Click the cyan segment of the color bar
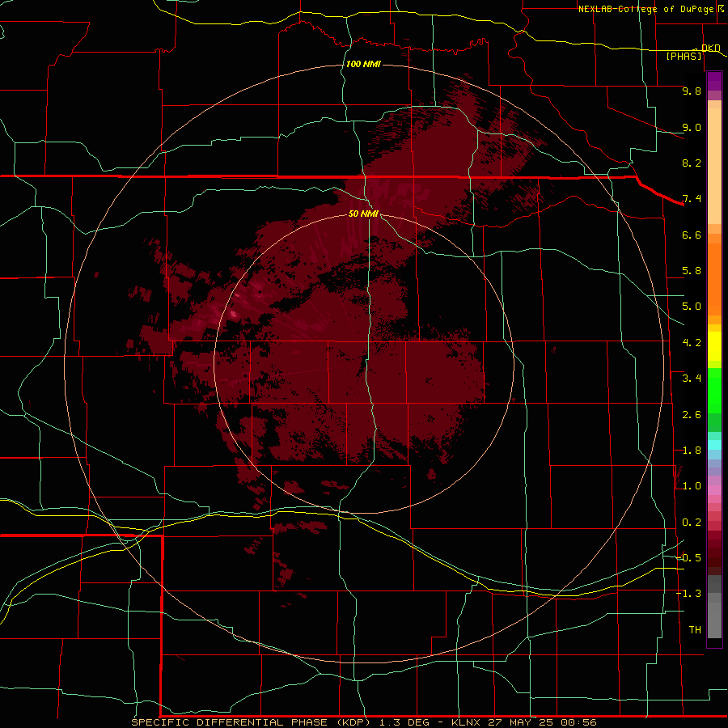The height and width of the screenshot is (728, 728). click(x=714, y=445)
